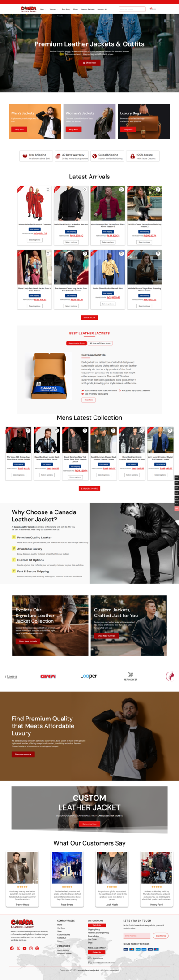
Task: Focus the Email Address newsletter field
Action: (x=137, y=936)
